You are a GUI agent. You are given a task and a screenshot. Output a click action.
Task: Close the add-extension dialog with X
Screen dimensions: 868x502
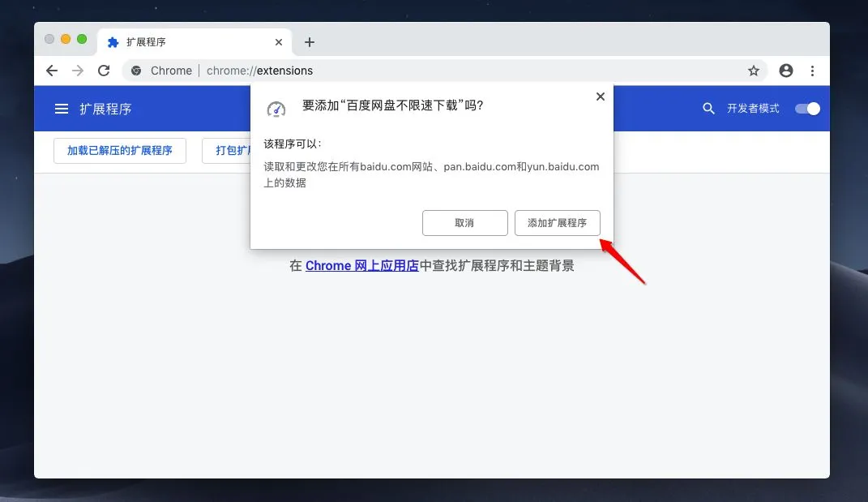point(600,97)
